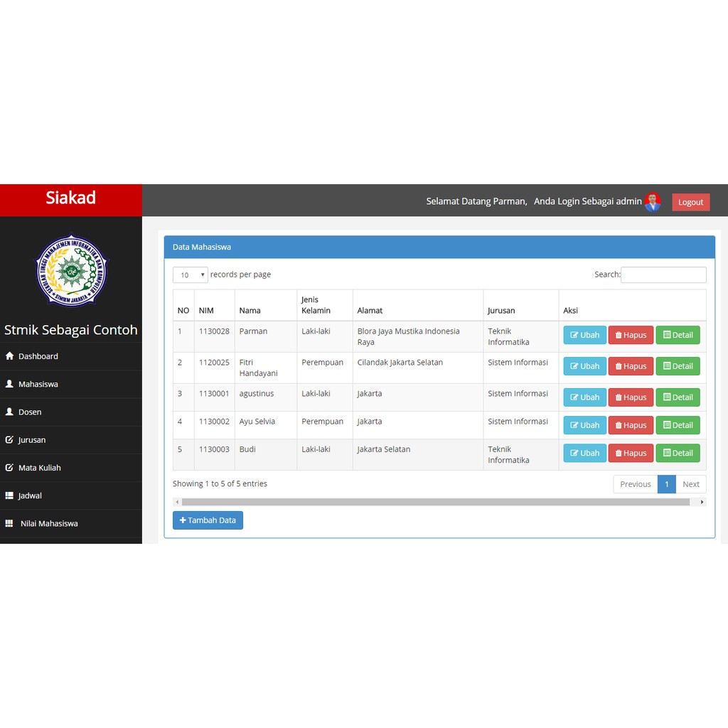
Task: View Detail for Ayu Selvia
Action: [x=678, y=425]
